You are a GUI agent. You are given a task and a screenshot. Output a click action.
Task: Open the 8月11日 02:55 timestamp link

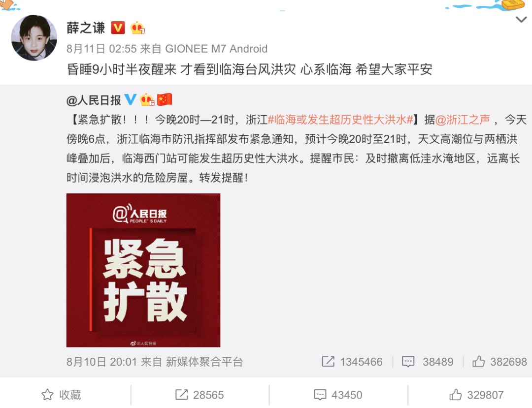[101, 49]
